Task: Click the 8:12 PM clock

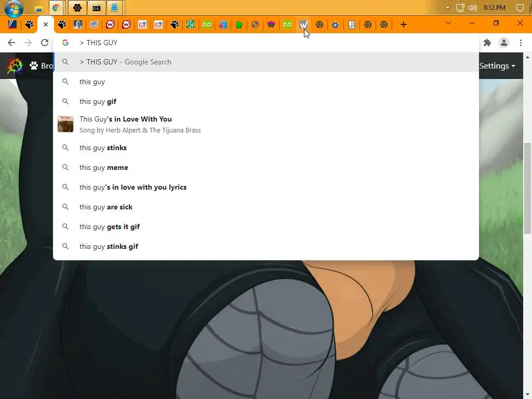Action: tap(495, 8)
